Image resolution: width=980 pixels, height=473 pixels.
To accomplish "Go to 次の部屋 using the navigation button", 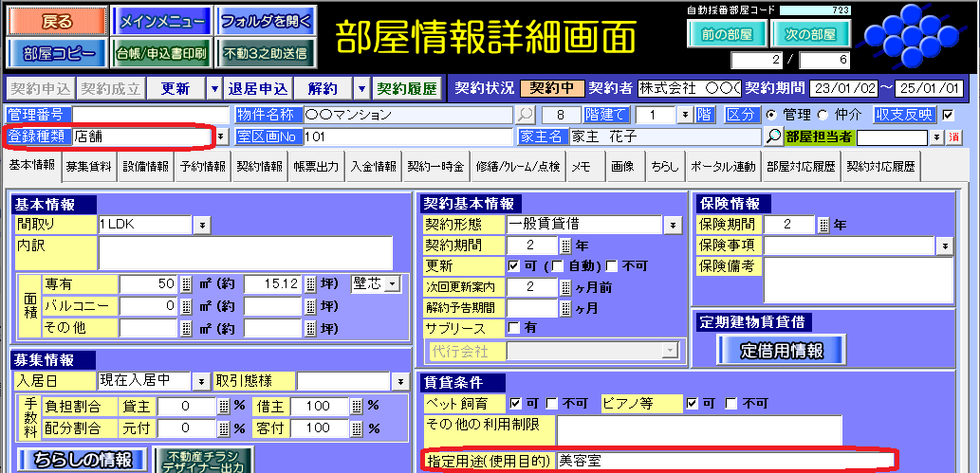I will point(809,33).
